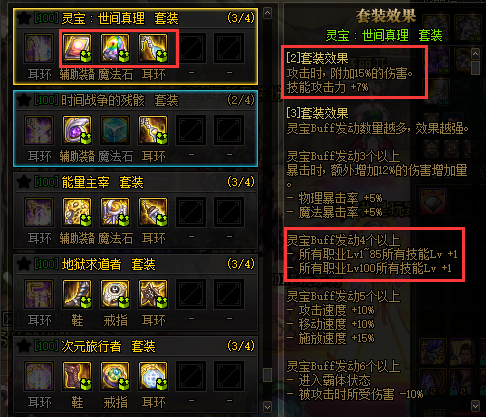This screenshot has height=417, width=486.
Task: Select the rainbow magic stone in 世间真理 set
Action: click(x=115, y=48)
